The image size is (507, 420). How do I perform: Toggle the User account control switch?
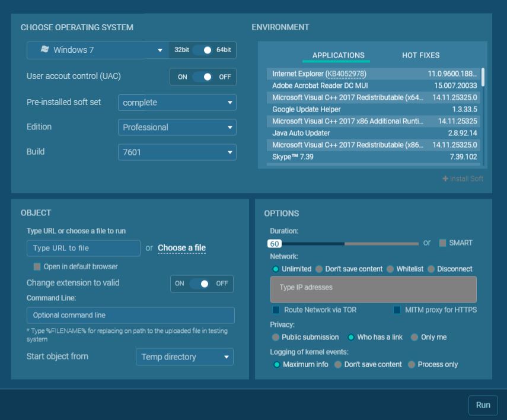click(202, 77)
